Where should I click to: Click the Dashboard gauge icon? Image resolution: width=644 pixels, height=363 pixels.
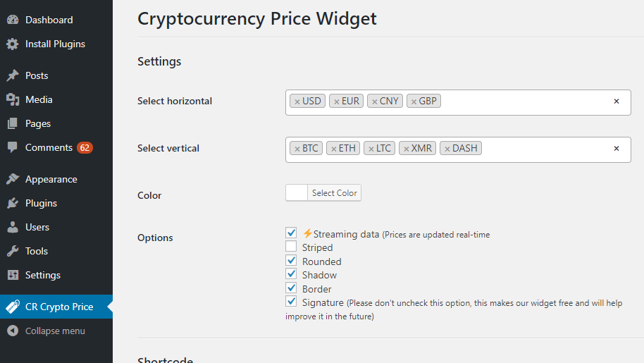13,20
